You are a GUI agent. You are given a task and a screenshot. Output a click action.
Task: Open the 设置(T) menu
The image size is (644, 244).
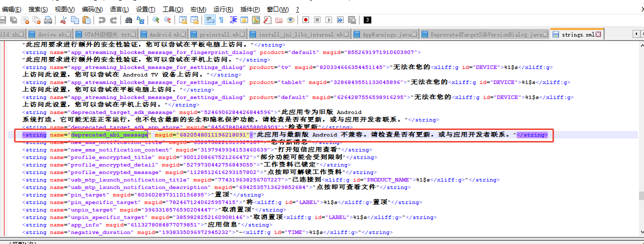[145, 9]
